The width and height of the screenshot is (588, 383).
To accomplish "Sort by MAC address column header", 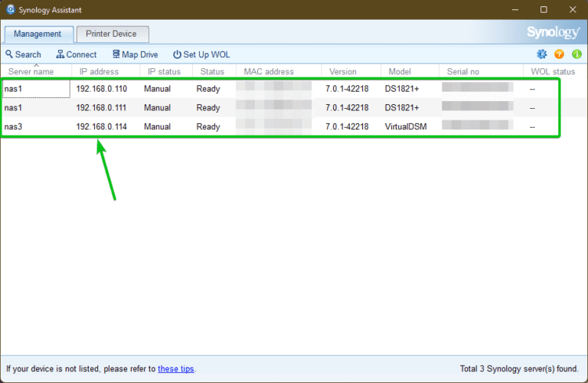I will click(x=279, y=72).
